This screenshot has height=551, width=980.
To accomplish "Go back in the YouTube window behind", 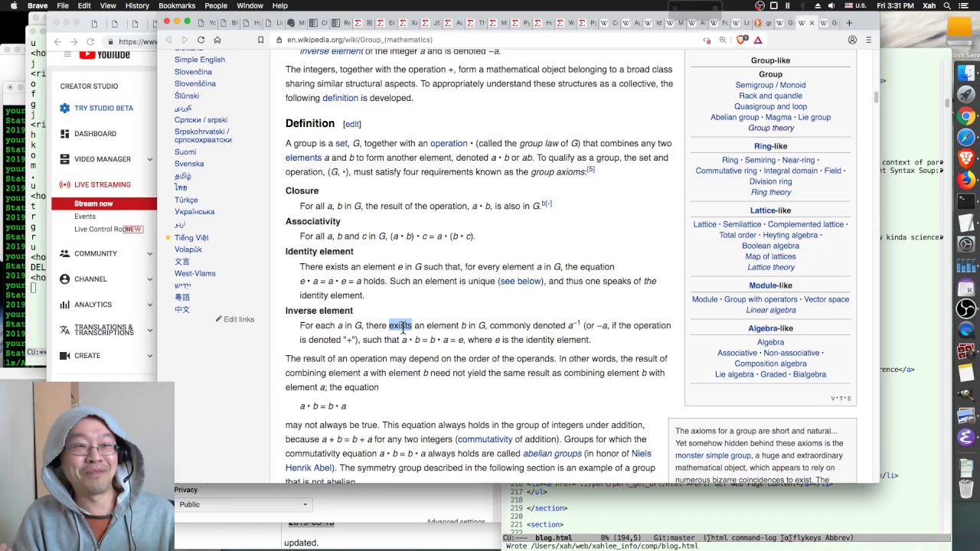I will point(57,41).
